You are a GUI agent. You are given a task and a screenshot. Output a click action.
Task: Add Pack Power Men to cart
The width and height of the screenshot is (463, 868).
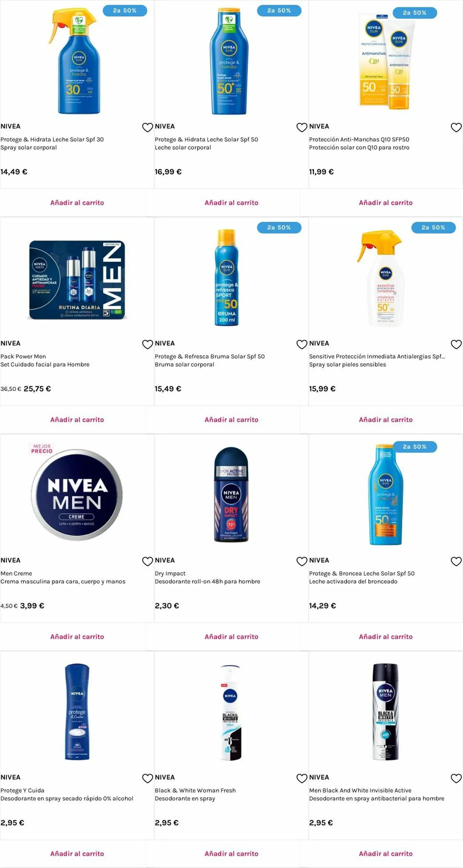(77, 420)
